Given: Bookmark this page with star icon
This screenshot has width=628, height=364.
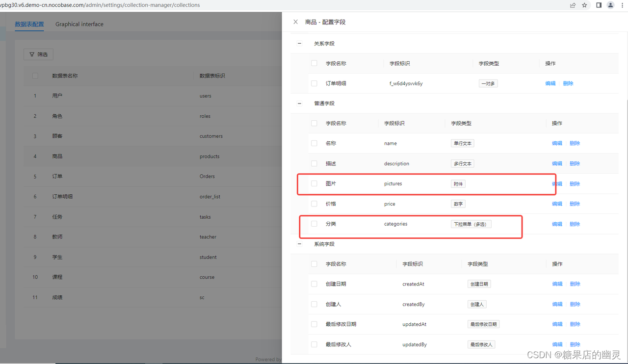Looking at the screenshot, I should click(x=584, y=5).
